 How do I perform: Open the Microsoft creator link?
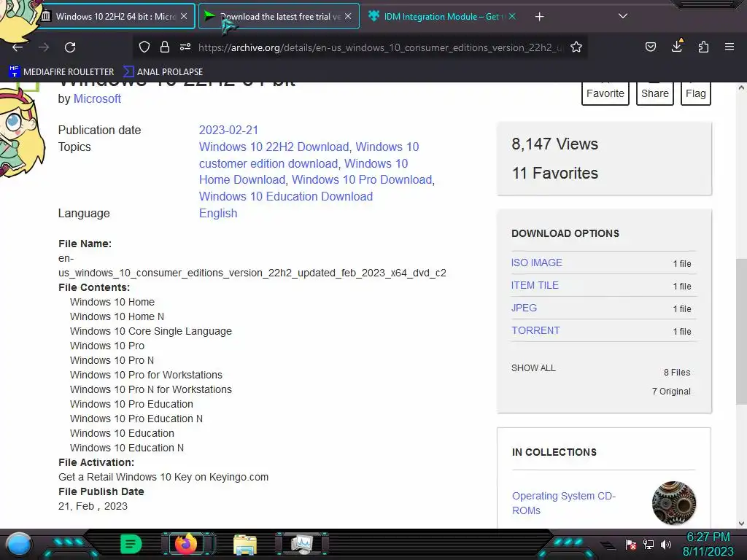coord(97,98)
